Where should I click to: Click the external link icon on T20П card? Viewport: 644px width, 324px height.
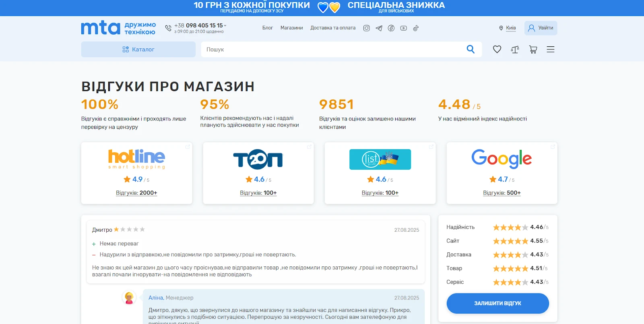tap(309, 147)
